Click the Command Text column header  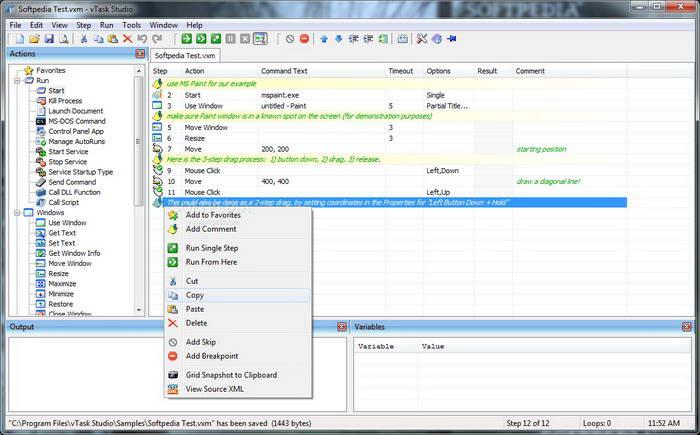click(x=285, y=71)
